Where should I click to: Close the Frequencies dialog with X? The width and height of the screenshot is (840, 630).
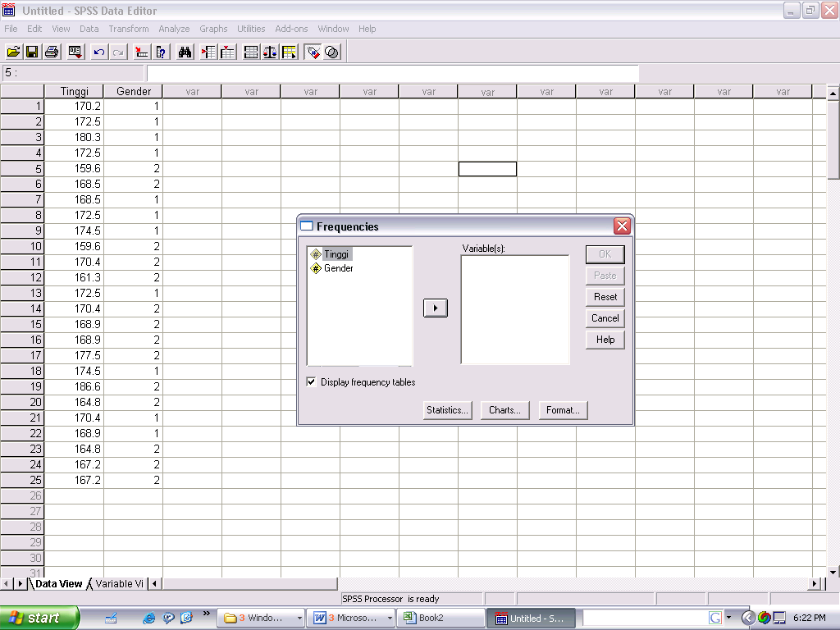click(622, 226)
